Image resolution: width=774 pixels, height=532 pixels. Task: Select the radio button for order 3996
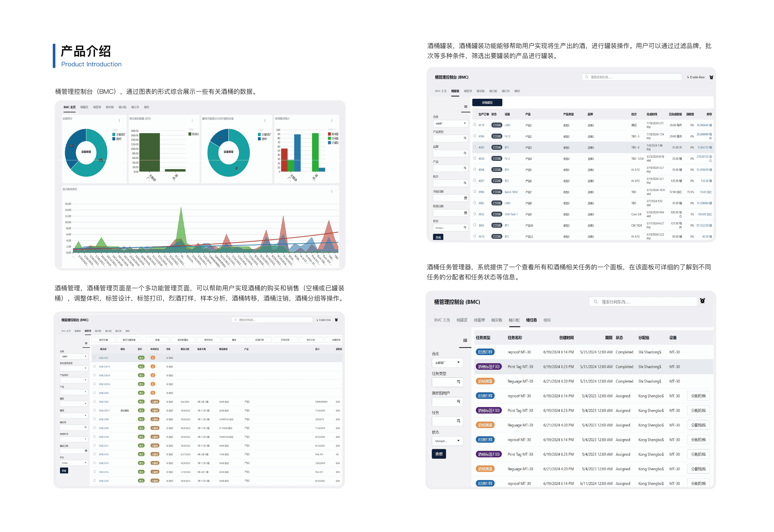[475, 192]
